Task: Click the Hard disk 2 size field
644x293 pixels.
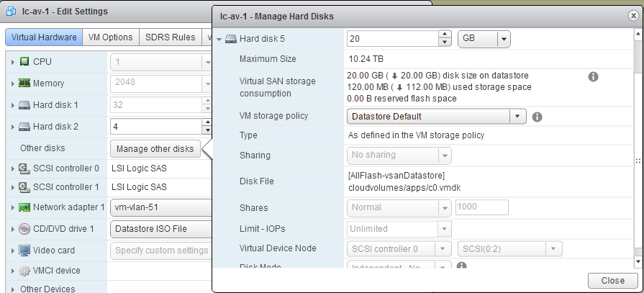Action: [x=155, y=127]
